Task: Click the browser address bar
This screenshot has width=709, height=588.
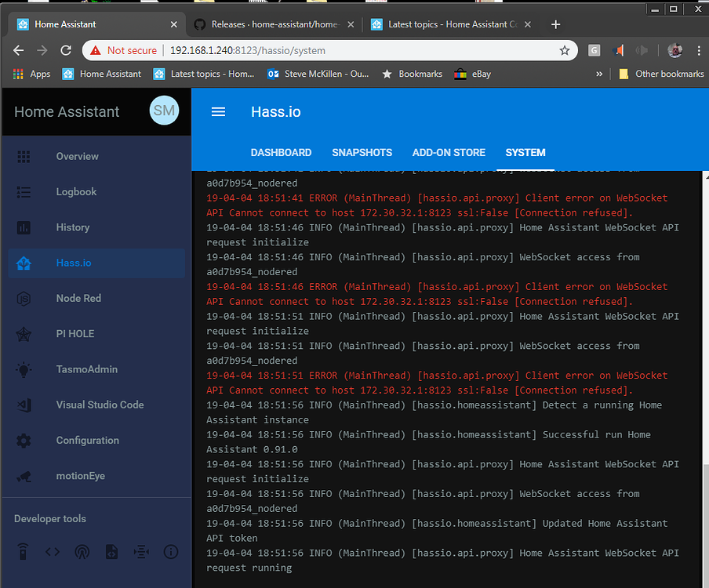Action: point(314,49)
